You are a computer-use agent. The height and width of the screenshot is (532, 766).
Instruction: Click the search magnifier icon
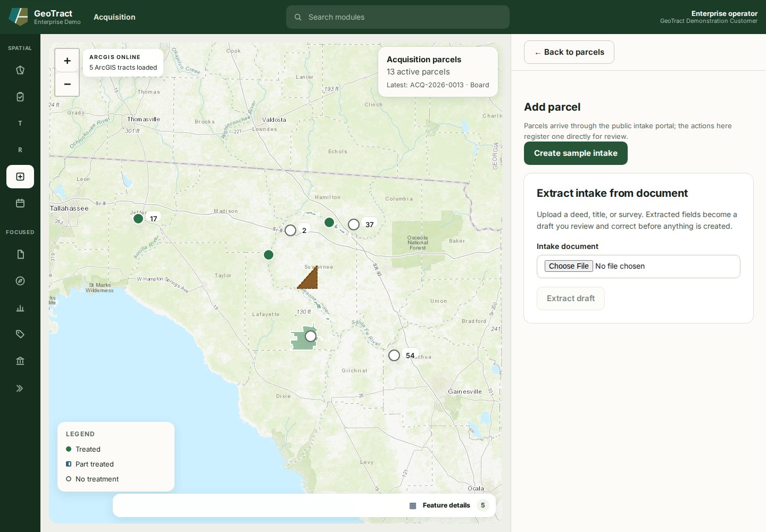click(x=298, y=17)
